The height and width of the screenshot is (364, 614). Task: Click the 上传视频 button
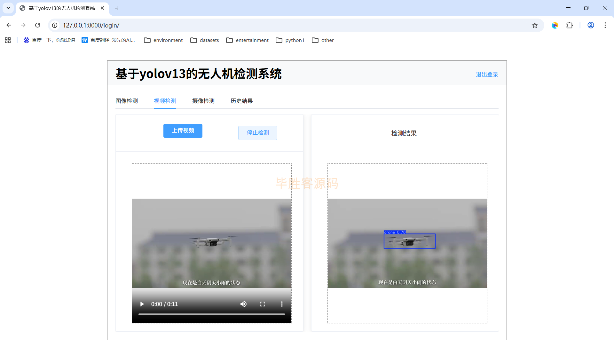[183, 131]
